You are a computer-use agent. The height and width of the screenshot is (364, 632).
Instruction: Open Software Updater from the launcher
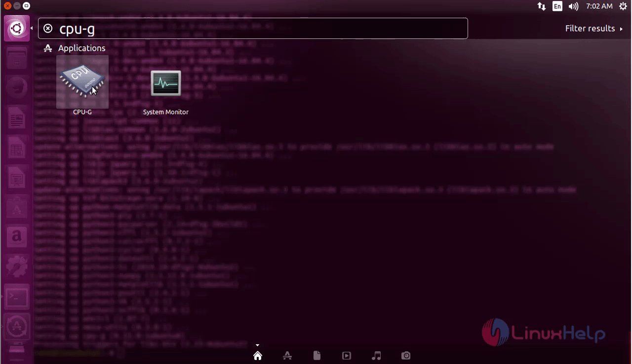[17, 326]
